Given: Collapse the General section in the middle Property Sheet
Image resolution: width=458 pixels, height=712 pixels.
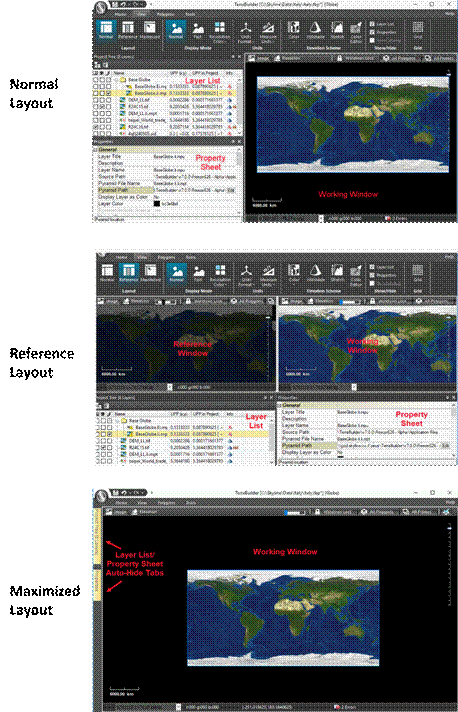Looking at the screenshot, I should coord(280,405).
